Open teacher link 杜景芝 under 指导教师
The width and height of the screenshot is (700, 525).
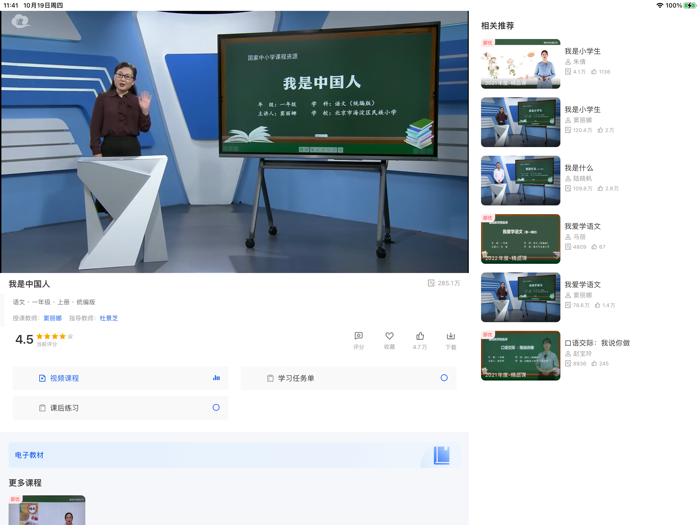(108, 318)
